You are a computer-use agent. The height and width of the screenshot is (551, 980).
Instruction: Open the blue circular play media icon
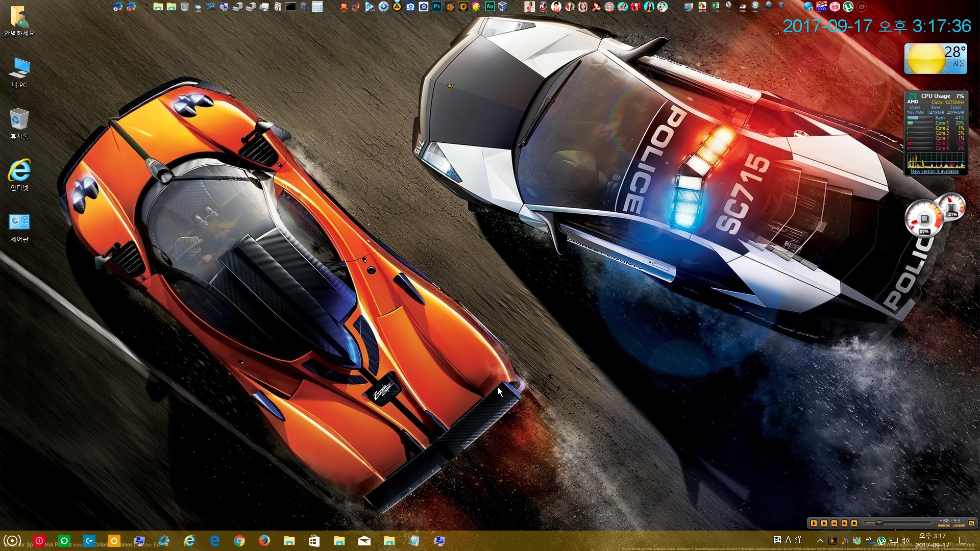[383, 7]
